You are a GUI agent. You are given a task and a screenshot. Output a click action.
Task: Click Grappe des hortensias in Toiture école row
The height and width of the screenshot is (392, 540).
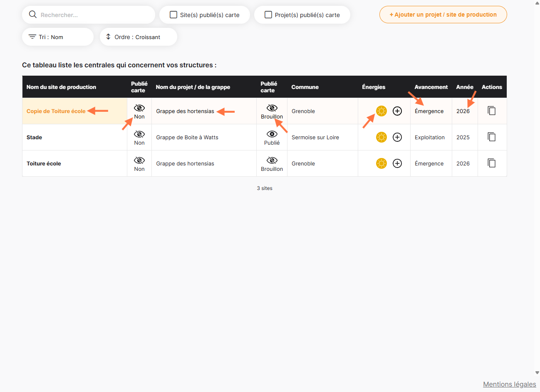tap(185, 163)
